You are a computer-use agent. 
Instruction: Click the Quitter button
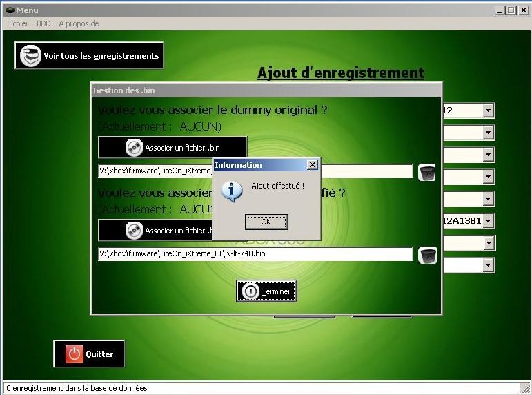click(x=89, y=354)
